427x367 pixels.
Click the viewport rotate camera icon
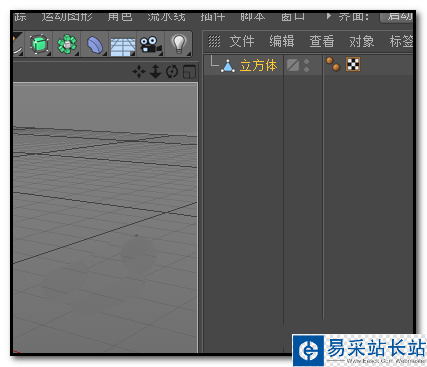[172, 71]
